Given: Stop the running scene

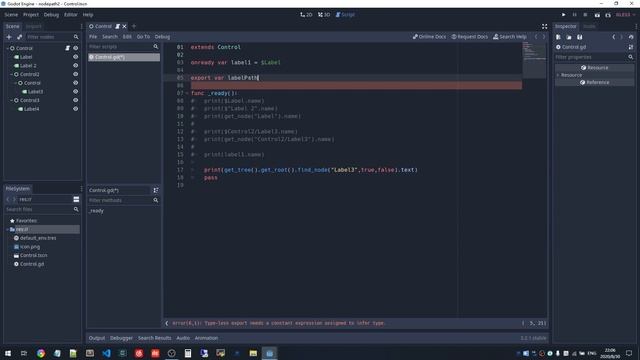Looking at the screenshot, I should click(585, 15).
